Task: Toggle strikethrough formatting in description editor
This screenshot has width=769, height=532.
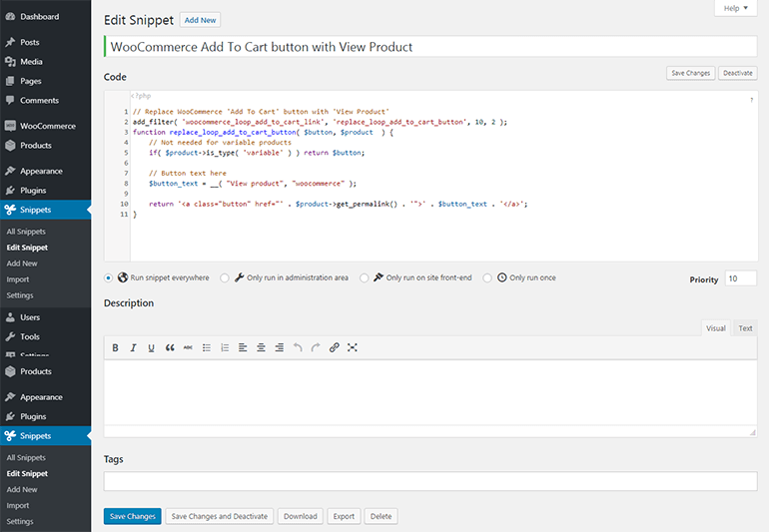Action: point(188,347)
